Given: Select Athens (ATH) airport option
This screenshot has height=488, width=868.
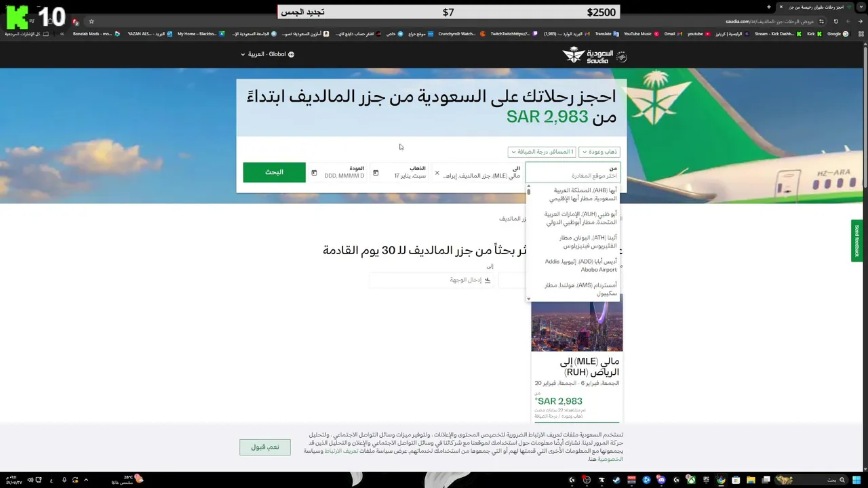Looking at the screenshot, I should tap(575, 242).
